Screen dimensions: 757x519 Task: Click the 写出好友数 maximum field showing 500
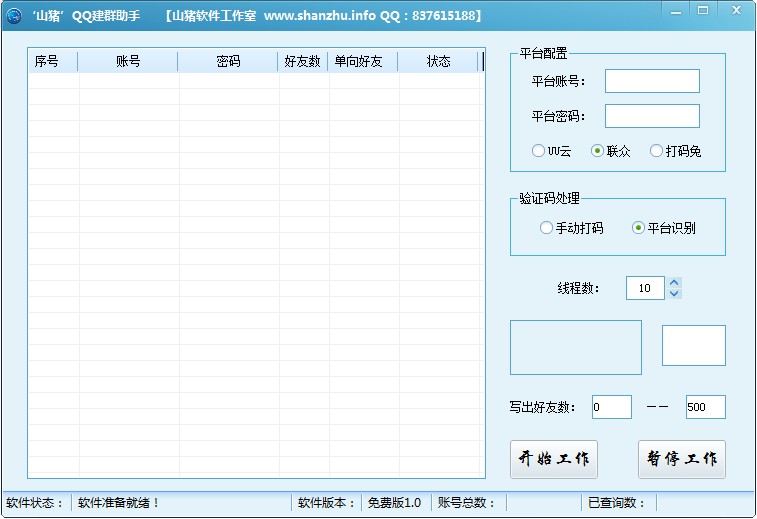point(705,407)
